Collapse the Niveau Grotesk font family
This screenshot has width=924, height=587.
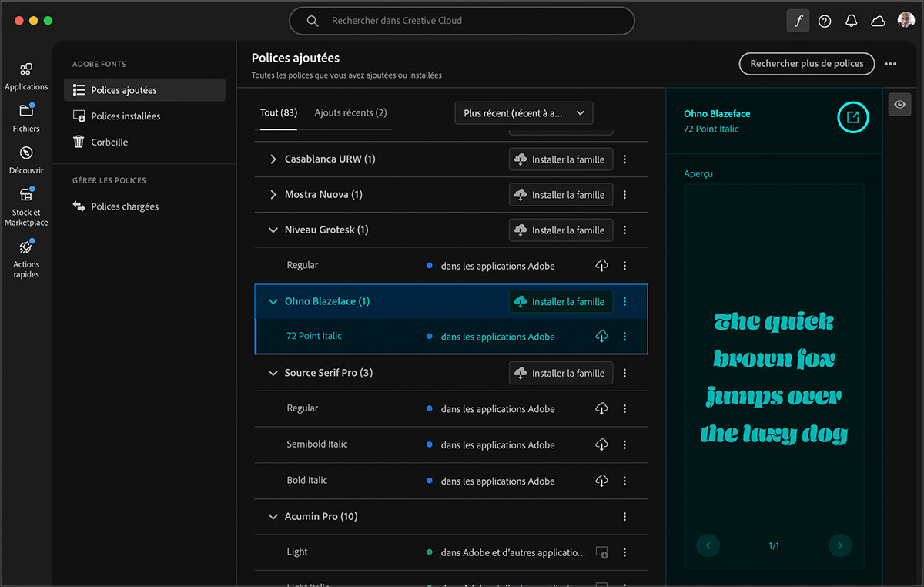(x=273, y=230)
